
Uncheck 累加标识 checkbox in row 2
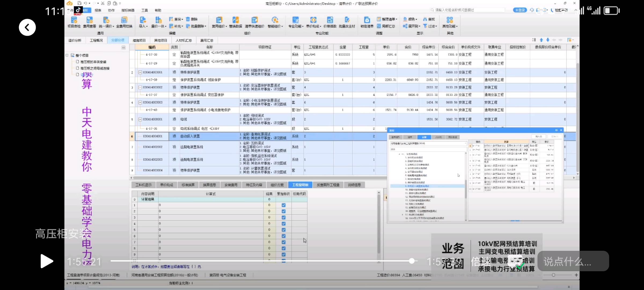coord(284,211)
